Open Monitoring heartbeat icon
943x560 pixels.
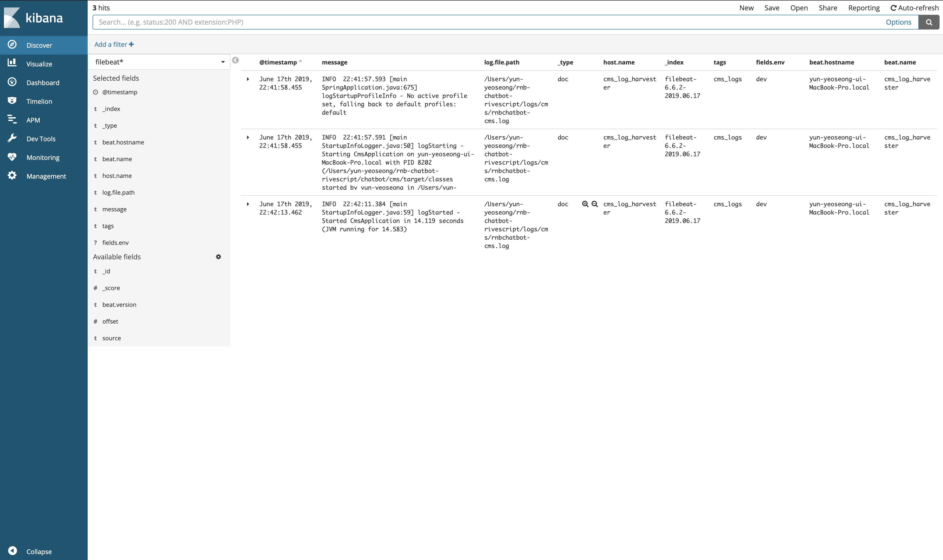click(x=12, y=157)
